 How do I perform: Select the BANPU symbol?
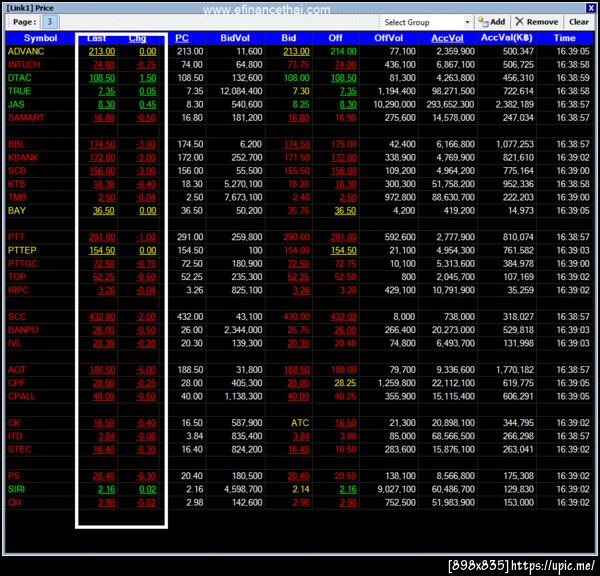(23, 330)
